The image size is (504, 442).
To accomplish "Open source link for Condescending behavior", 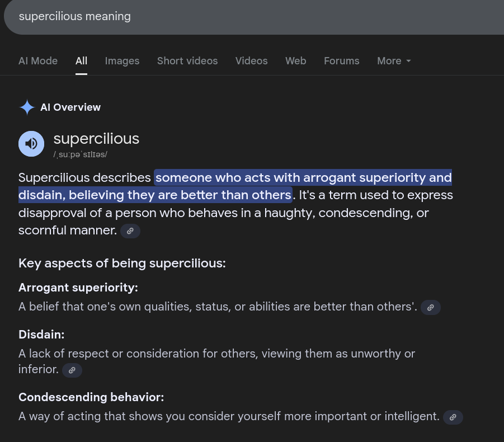I will (453, 417).
